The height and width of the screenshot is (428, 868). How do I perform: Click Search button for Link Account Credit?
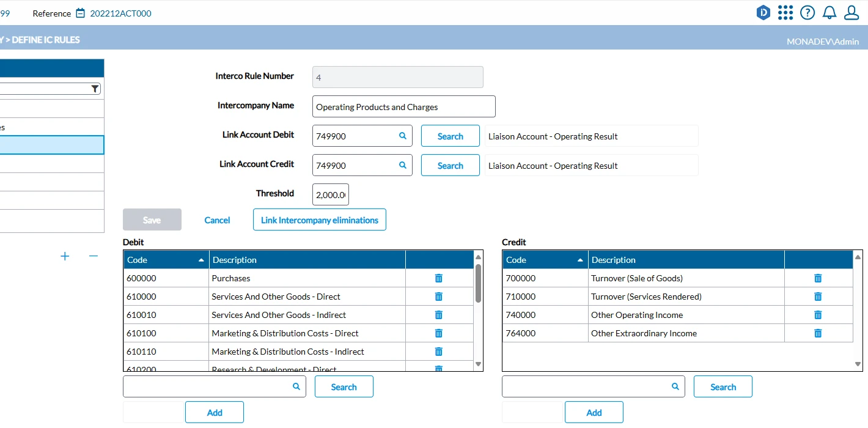click(x=451, y=165)
